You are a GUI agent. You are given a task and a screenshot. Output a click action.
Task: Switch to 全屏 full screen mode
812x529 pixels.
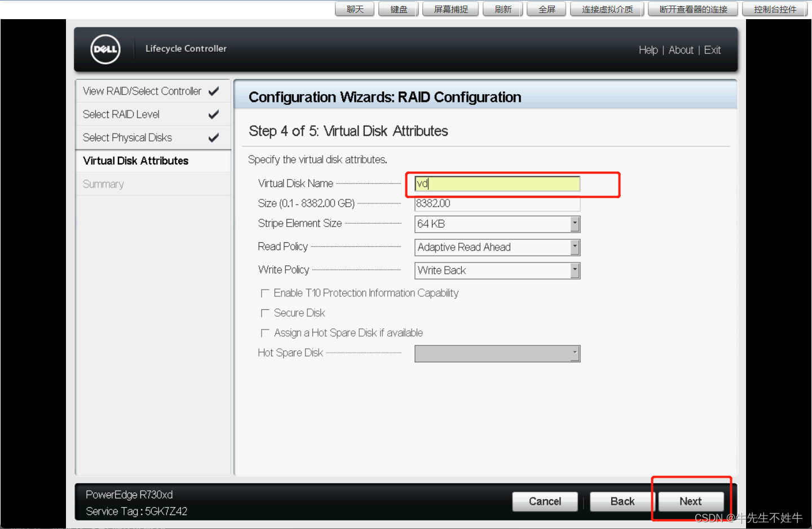[546, 9]
